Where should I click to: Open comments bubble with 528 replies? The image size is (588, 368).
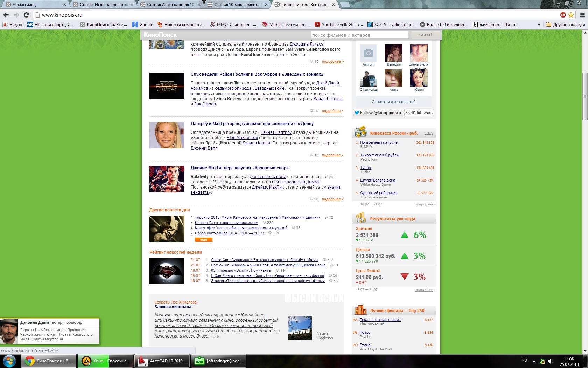[328, 260]
